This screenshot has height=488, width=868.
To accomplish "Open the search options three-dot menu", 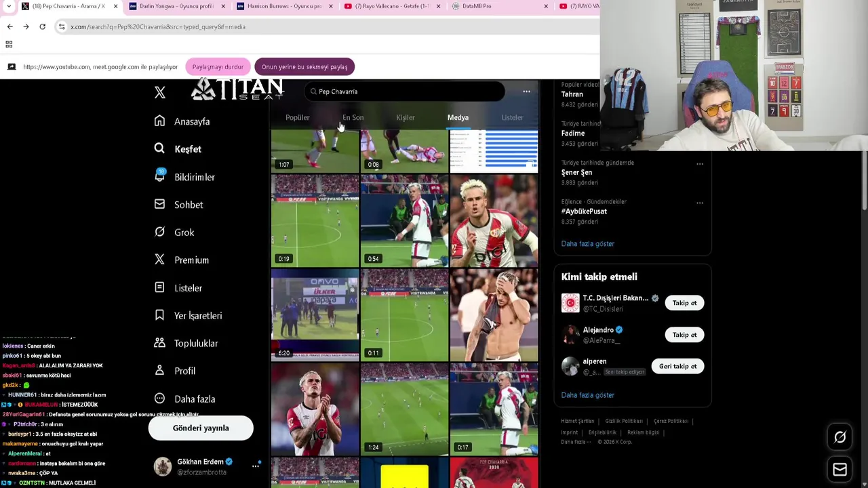I will point(526,91).
